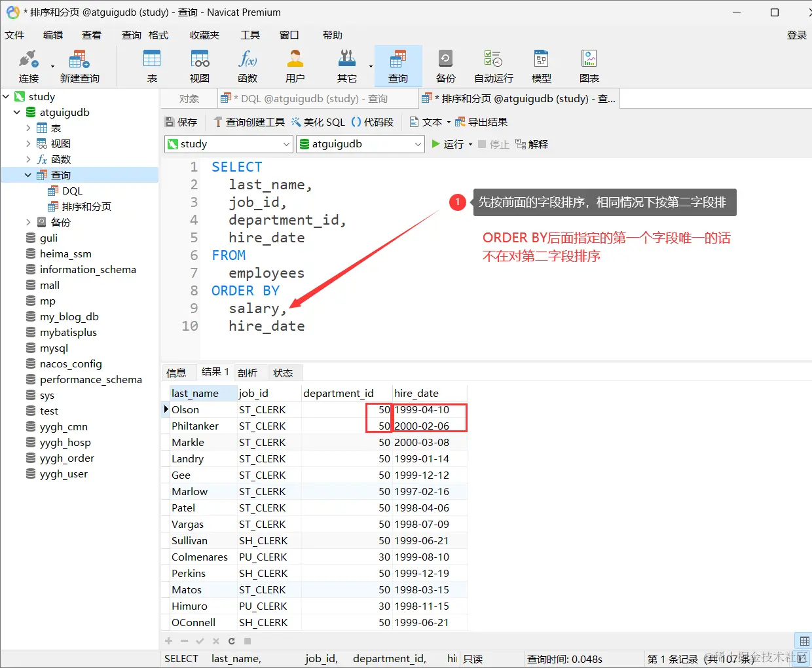Image resolution: width=812 pixels, height=668 pixels.
Task: Open the 用户 (User) toolbar icon
Action: click(295, 67)
